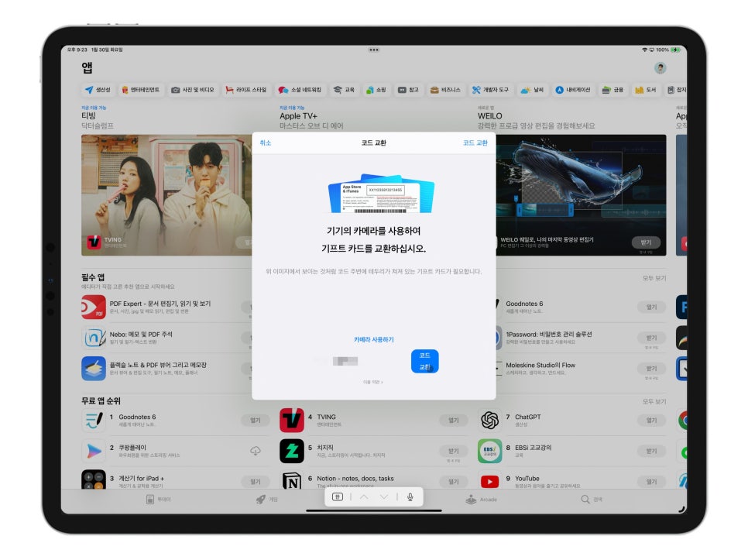Open the YouTube app icon
Image resolution: width=748 pixels, height=560 pixels.
pos(490,480)
